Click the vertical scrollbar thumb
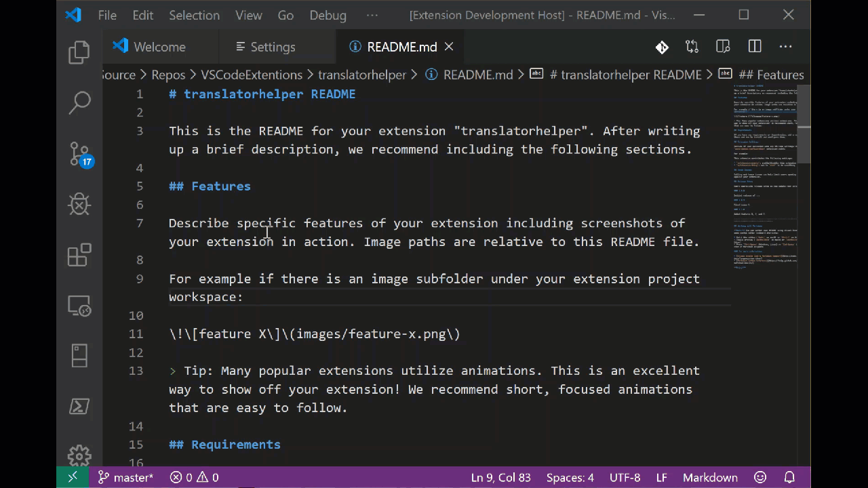Screen dimensions: 868x488 coord(804,124)
